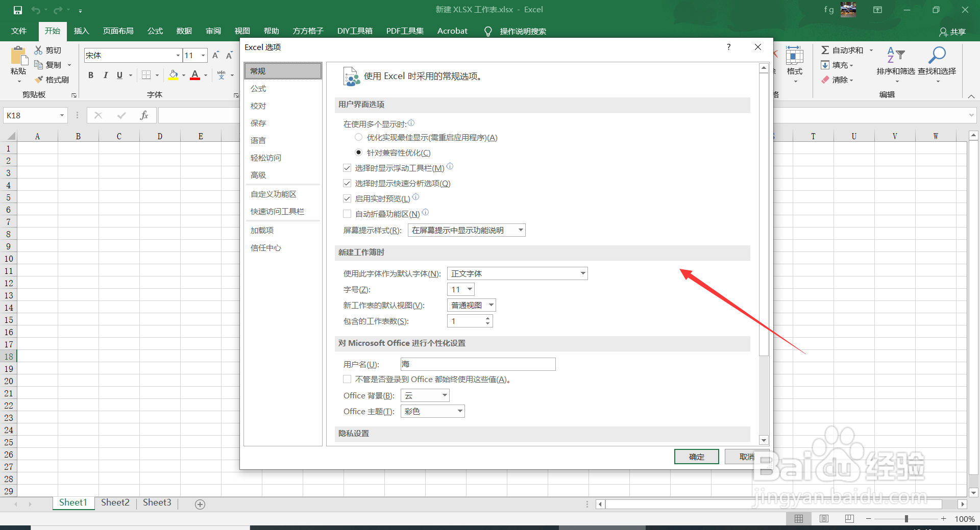The height and width of the screenshot is (530, 980).
Task: Open the 方方格子 ribbon tab
Action: pos(307,31)
